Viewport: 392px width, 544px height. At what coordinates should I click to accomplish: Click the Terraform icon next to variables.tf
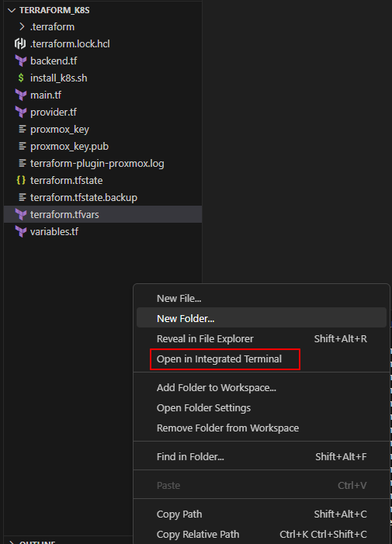(x=21, y=231)
